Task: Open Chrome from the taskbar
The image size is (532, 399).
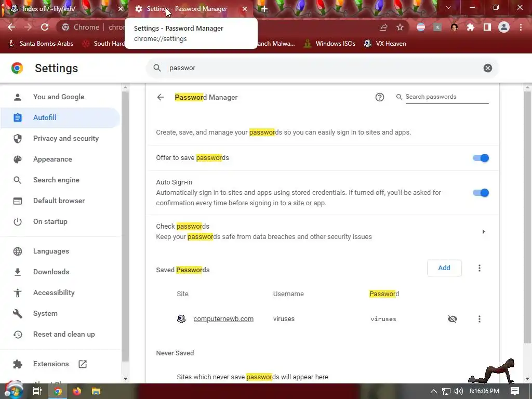Action: [x=58, y=391]
